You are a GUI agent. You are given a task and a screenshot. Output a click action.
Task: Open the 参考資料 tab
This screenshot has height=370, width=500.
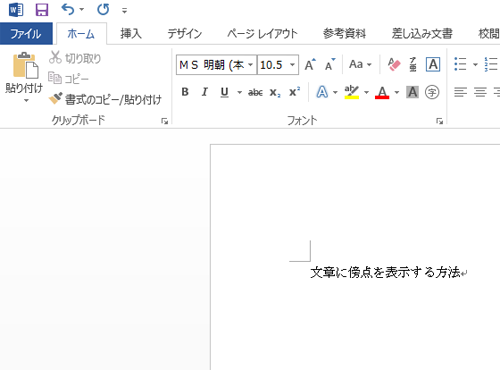pos(344,33)
